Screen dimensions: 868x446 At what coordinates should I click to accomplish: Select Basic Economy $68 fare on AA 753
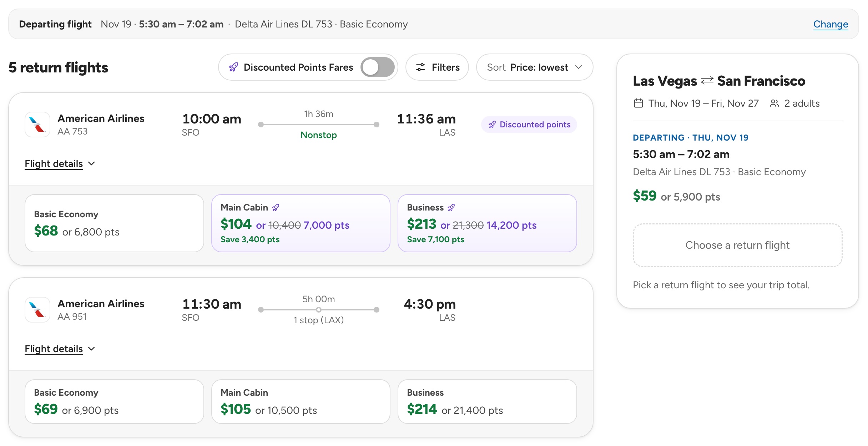[114, 223]
